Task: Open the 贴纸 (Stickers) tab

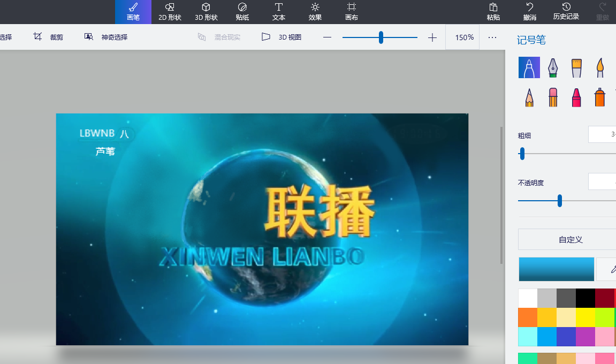Action: (242, 12)
